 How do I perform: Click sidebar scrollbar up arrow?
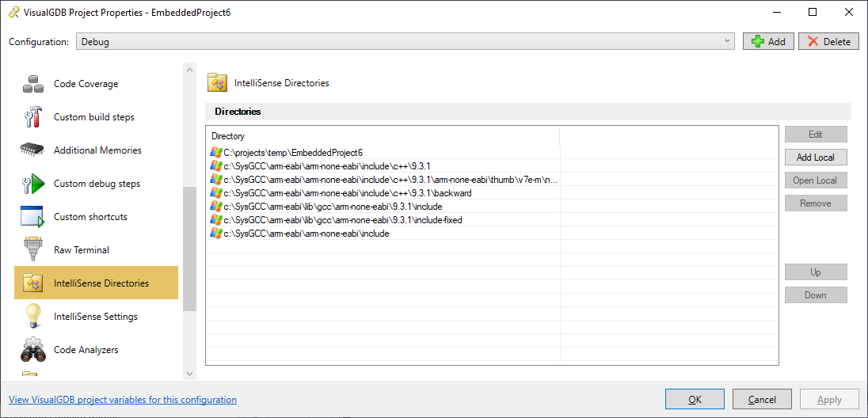(x=189, y=70)
